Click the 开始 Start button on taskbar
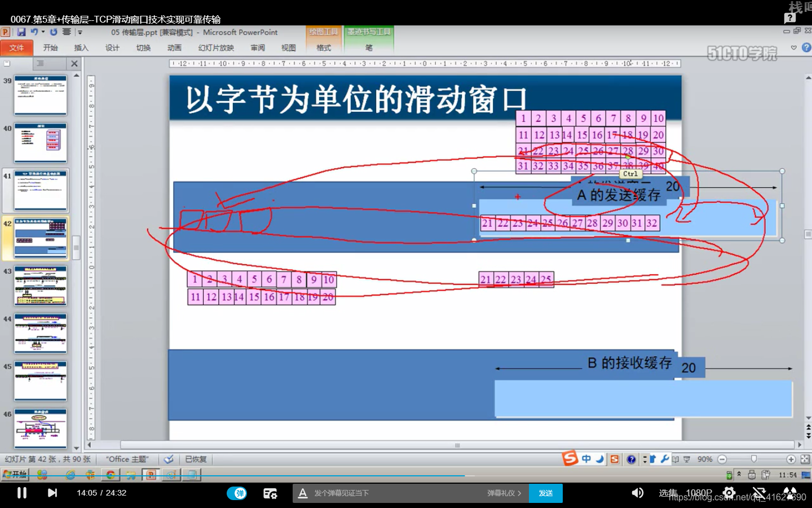Screen dimensions: 812x508 pyautogui.click(x=15, y=475)
